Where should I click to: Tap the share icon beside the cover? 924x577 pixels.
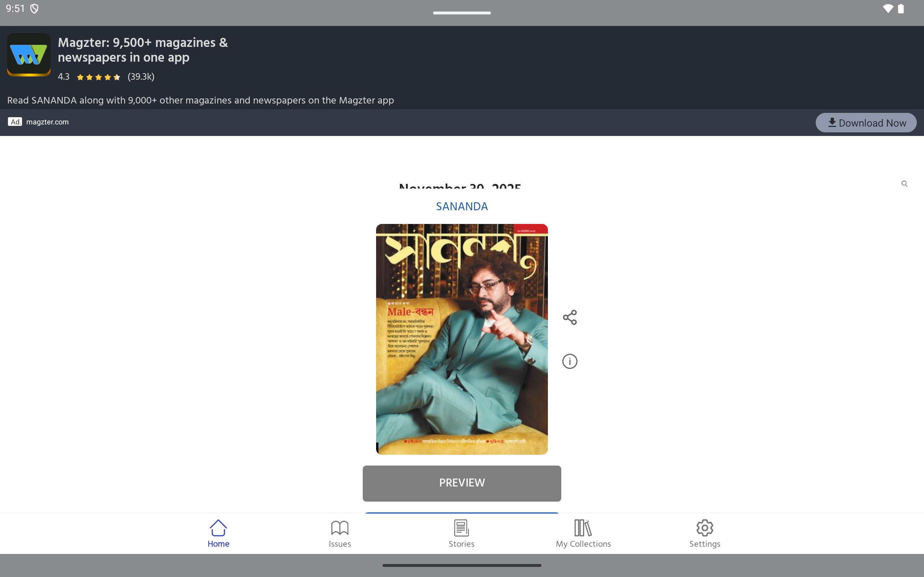point(570,317)
